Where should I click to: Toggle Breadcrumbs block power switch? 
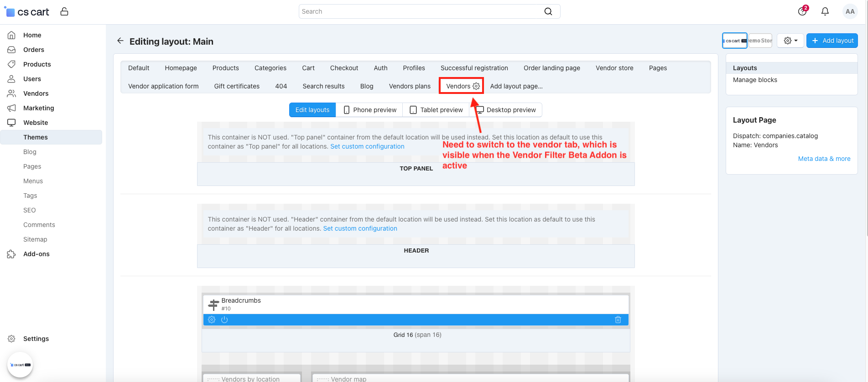(224, 320)
